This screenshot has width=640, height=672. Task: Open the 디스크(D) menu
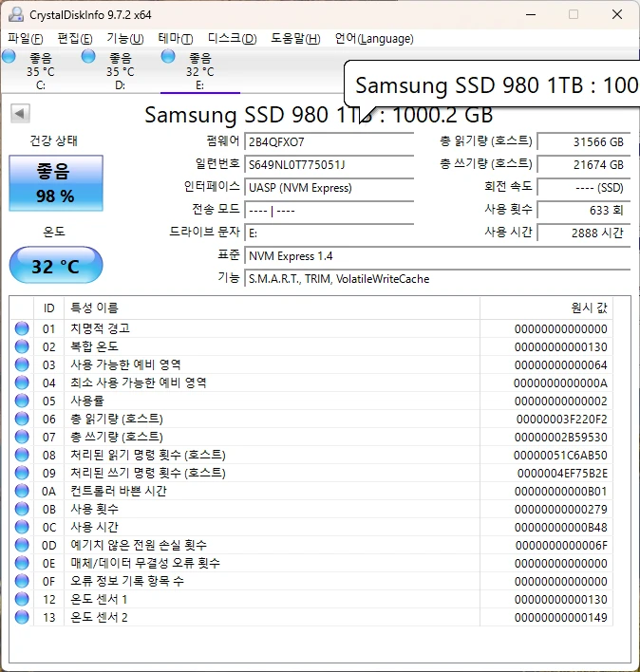pos(232,39)
